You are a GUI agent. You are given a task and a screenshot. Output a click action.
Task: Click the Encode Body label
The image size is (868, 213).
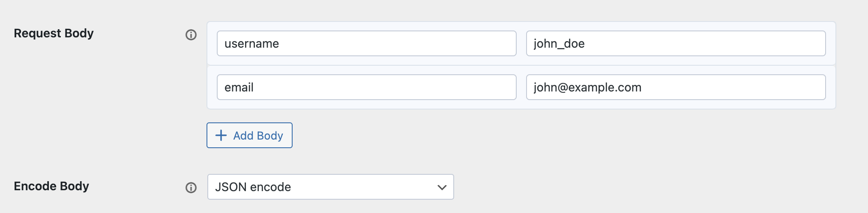pyautogui.click(x=51, y=186)
